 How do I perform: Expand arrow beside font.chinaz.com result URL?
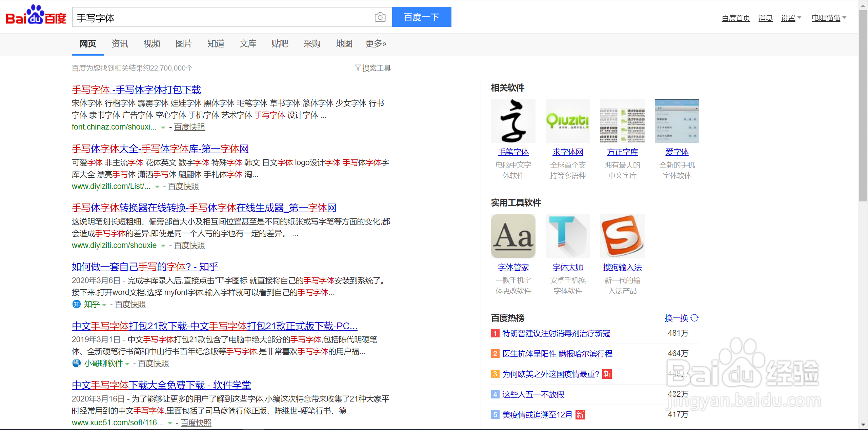tap(163, 128)
